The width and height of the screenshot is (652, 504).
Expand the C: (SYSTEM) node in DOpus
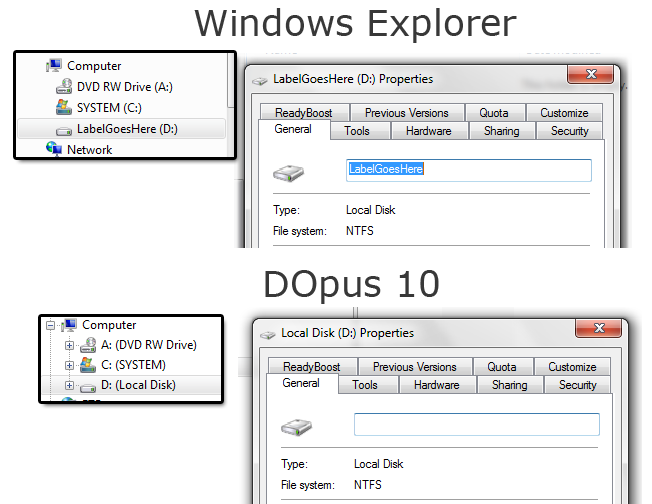(x=69, y=365)
